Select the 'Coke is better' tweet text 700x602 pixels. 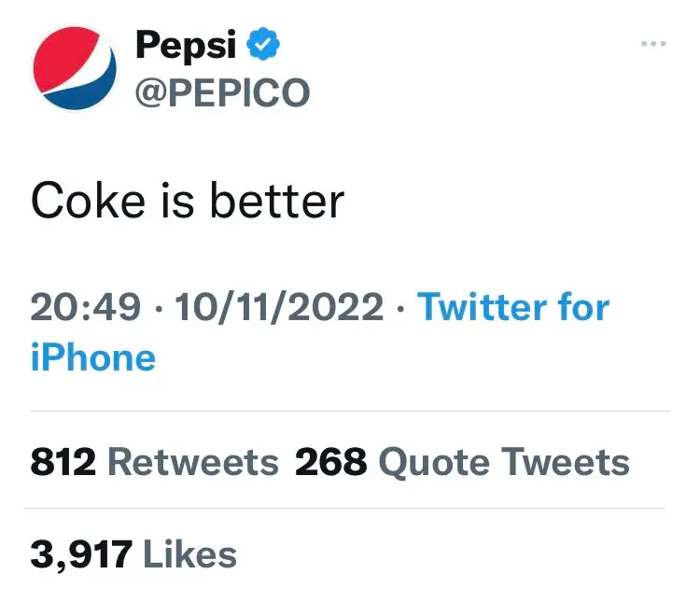[188, 201]
